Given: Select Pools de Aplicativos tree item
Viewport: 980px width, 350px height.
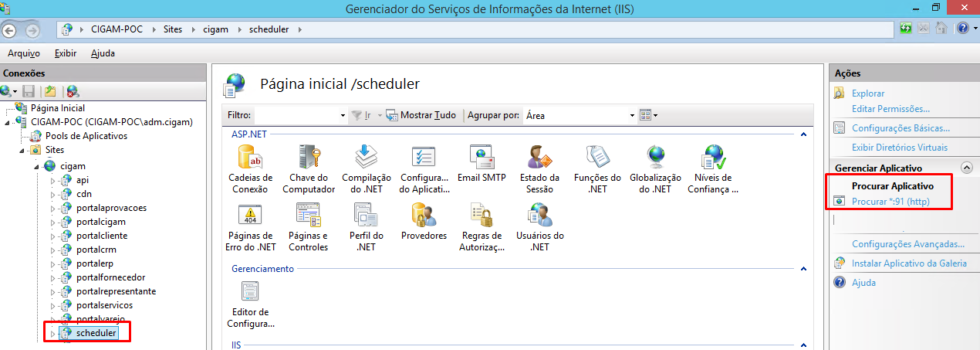Looking at the screenshot, I should tap(86, 136).
